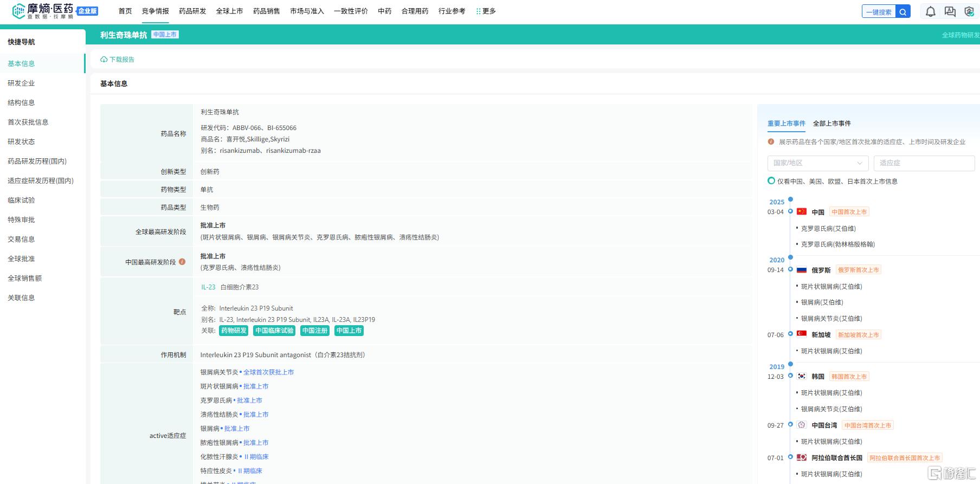The image size is (980, 484).
Task: Switch to the 全部上市事件 tab
Action: (832, 124)
